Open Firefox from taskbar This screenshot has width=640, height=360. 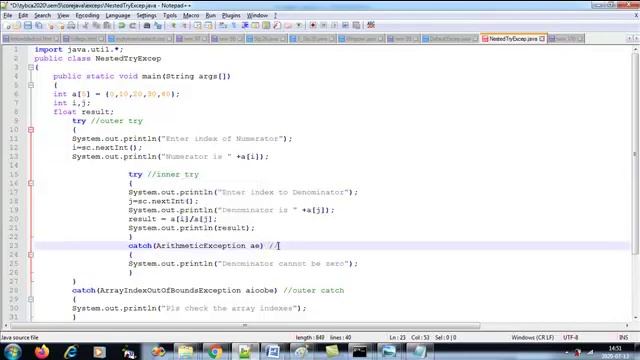42,351
